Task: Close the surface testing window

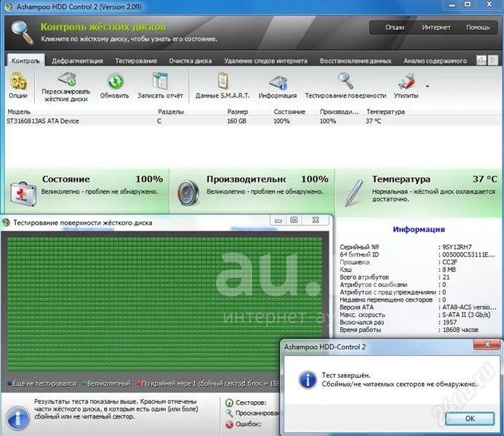Action: tap(316, 220)
